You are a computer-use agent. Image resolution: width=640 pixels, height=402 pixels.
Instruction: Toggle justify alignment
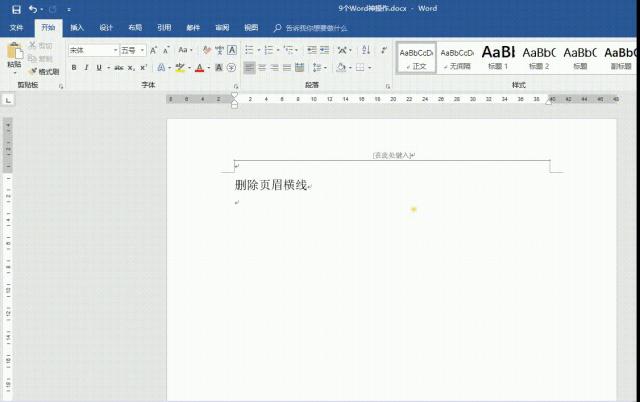[287, 68]
